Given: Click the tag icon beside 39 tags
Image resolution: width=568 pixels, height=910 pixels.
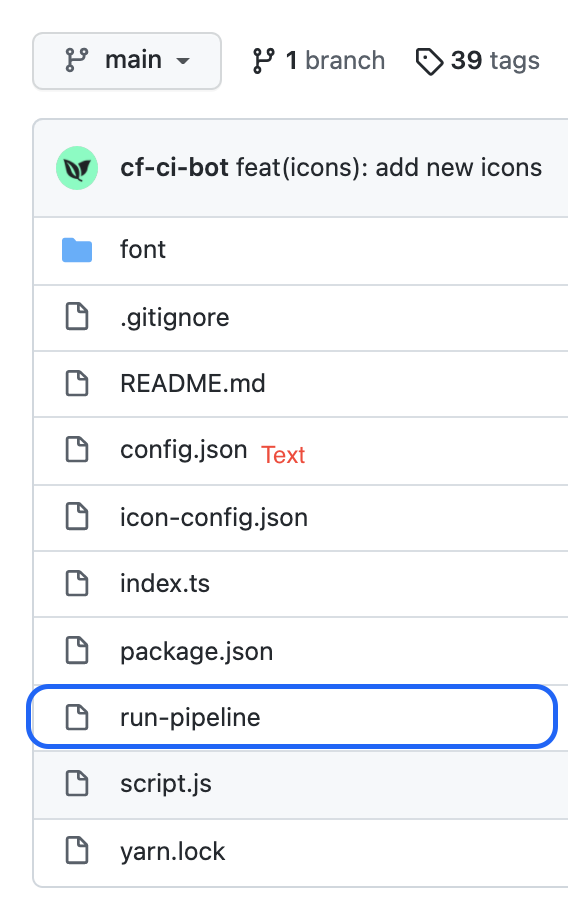Looking at the screenshot, I should [429, 62].
